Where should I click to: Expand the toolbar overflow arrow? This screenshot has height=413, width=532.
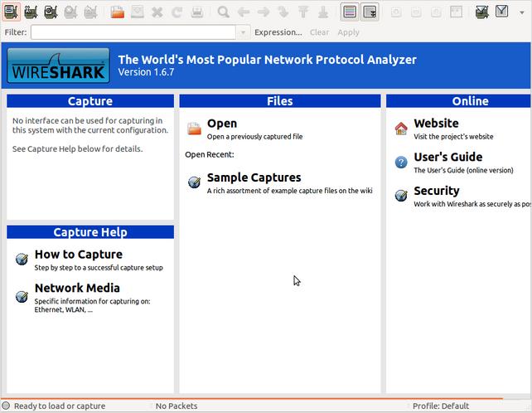pyautogui.click(x=522, y=13)
